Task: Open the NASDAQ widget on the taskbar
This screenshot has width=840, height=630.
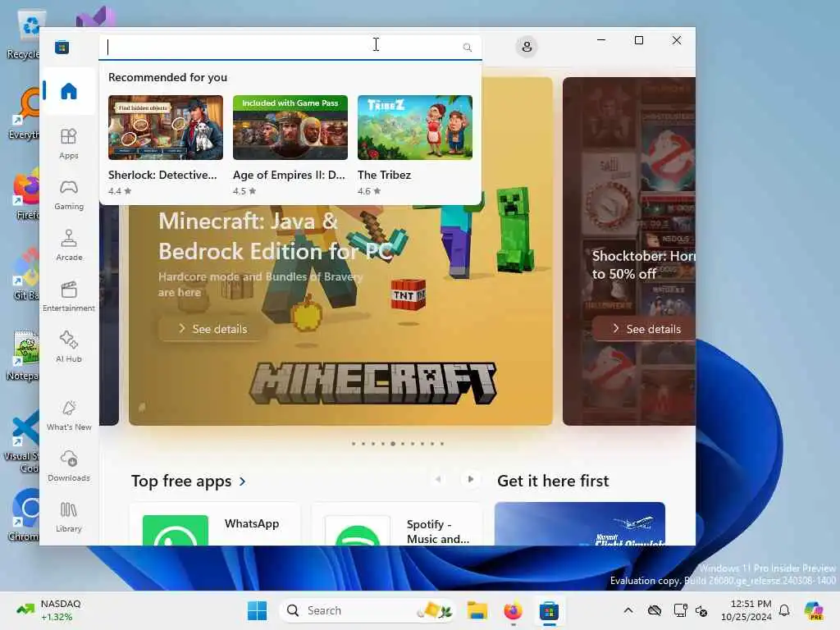Action: coord(48,610)
